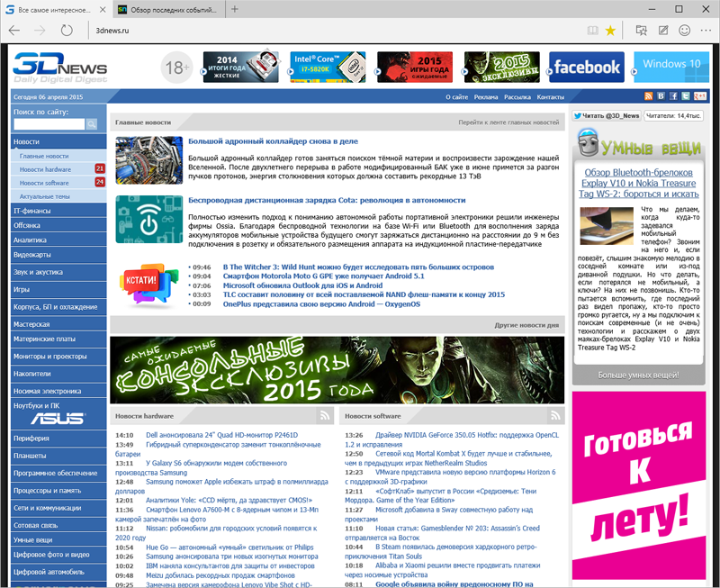Click the "Читать @3D_News" Twitter follow button
The width and height of the screenshot is (720, 588).
606,116
